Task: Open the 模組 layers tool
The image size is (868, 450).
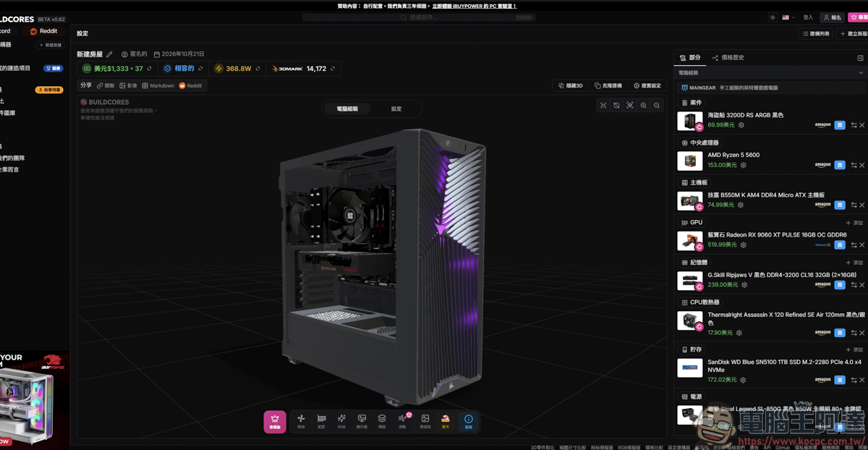Action: [382, 421]
